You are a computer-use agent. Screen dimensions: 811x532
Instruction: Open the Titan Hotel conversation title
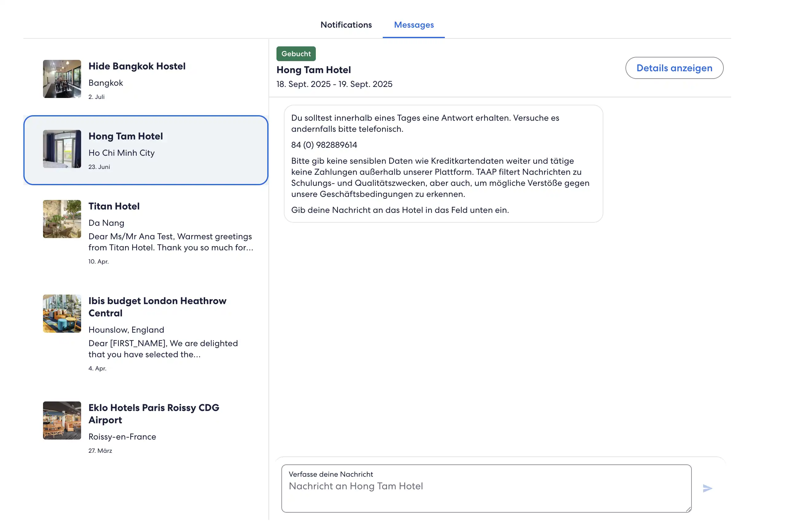click(114, 206)
